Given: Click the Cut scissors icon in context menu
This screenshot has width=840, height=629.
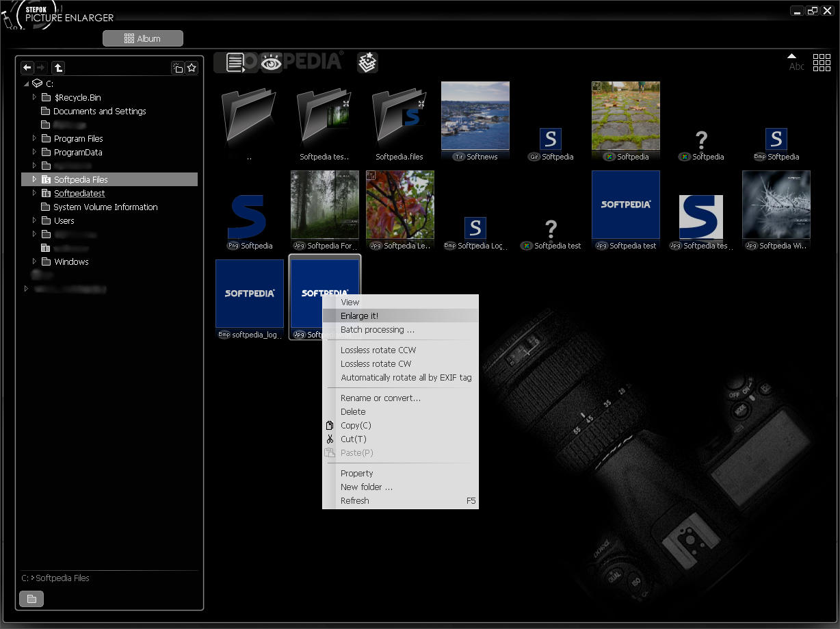Looking at the screenshot, I should (x=330, y=439).
